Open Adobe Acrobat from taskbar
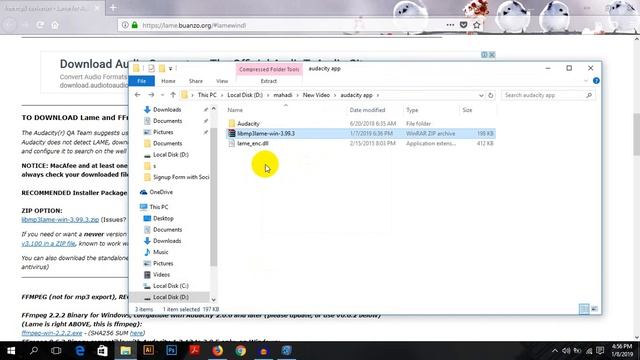640x360 pixels. [194, 351]
